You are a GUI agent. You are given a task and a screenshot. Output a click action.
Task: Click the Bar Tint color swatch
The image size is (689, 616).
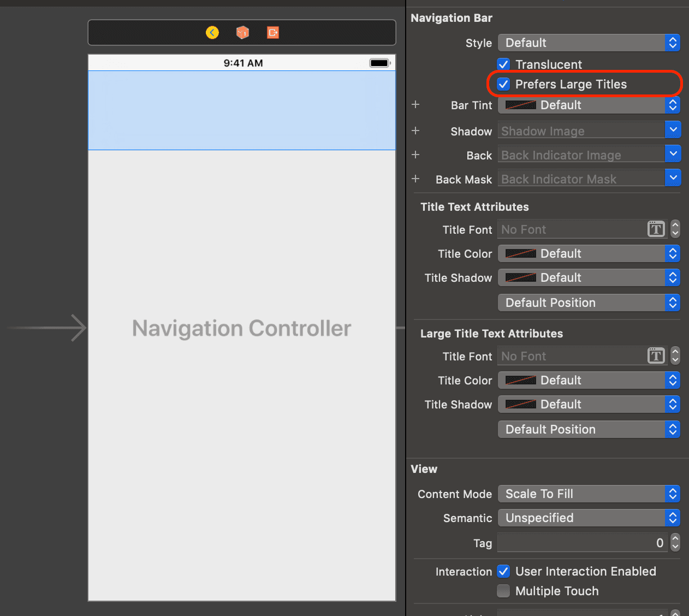(520, 105)
